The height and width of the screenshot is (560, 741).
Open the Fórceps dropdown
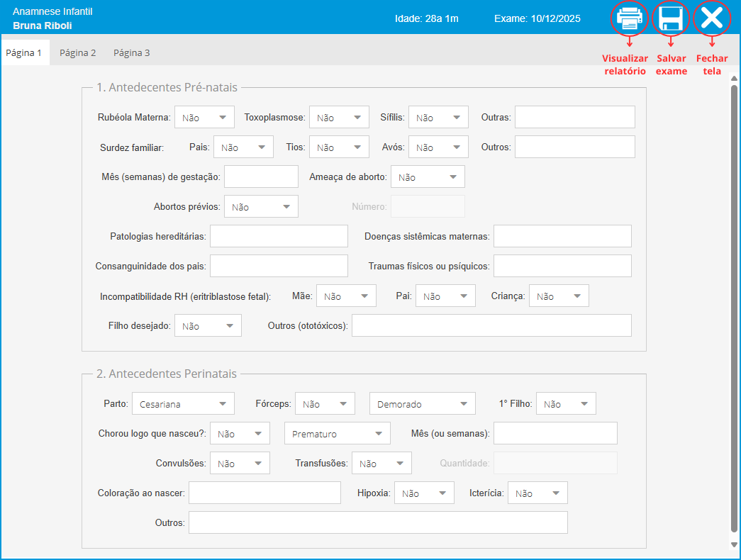pyautogui.click(x=325, y=404)
